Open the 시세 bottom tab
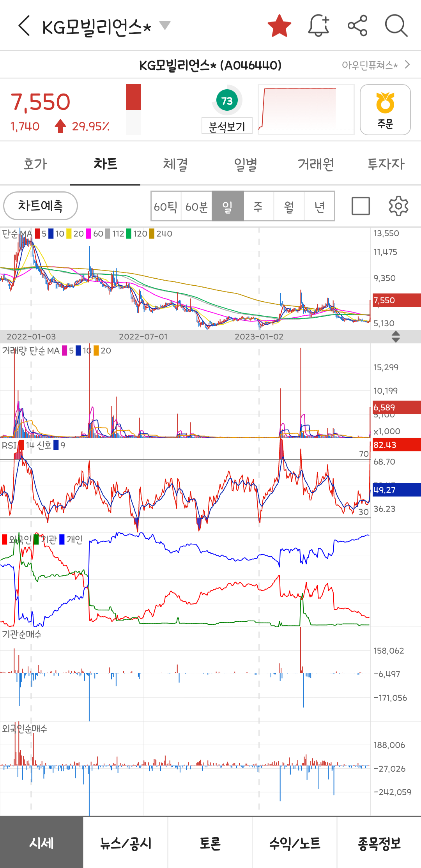 [41, 843]
